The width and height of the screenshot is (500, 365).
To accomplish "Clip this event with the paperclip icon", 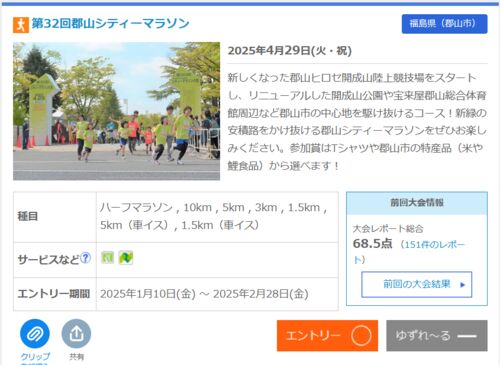I will click(35, 334).
